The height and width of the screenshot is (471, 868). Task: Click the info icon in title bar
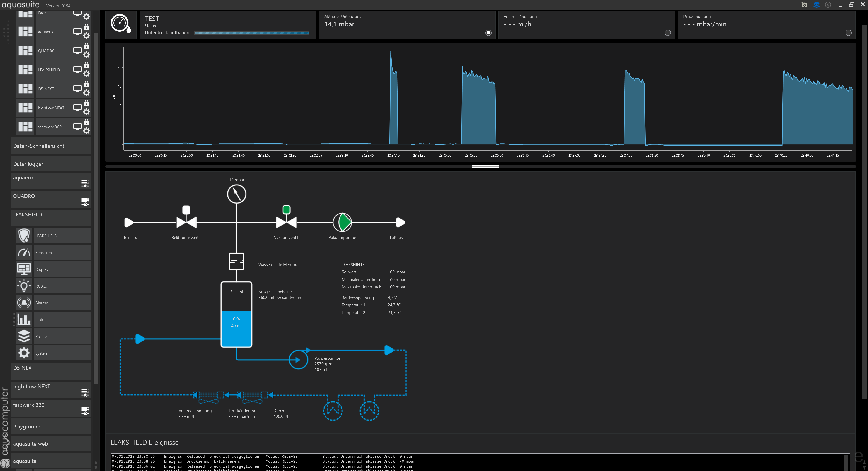point(828,5)
